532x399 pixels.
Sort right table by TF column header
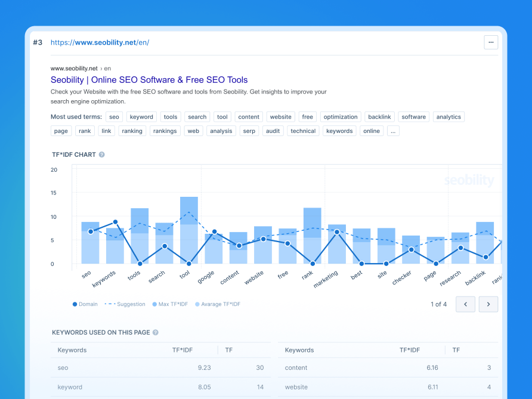456,350
